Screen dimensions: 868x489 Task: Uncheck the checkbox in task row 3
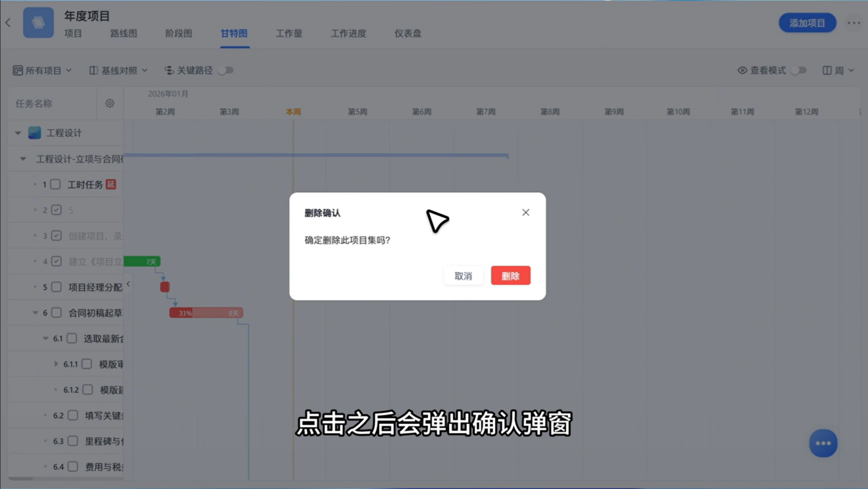pyautogui.click(x=57, y=236)
